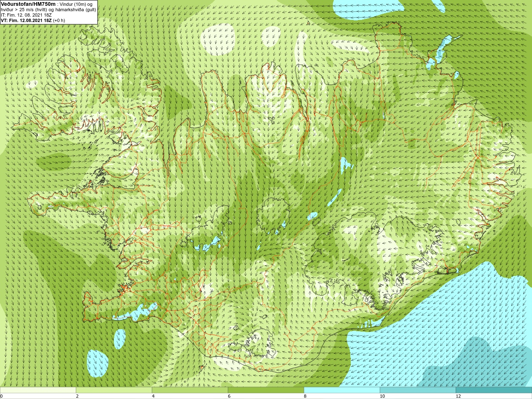Viewport: 532px width, 399px height.
Task: Click the "(+0 h)" forecast offset text
Action: tap(59, 20)
